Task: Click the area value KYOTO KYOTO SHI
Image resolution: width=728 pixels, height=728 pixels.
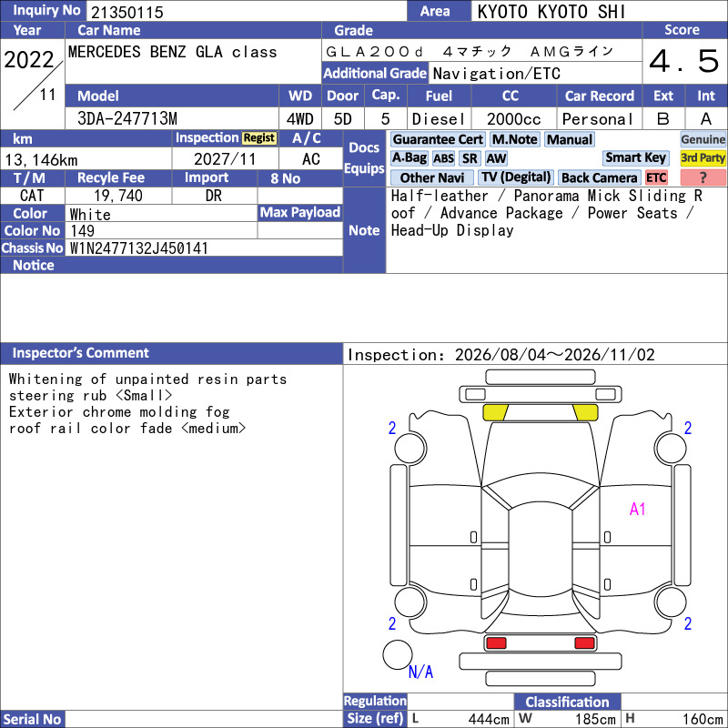Action: 551,12
